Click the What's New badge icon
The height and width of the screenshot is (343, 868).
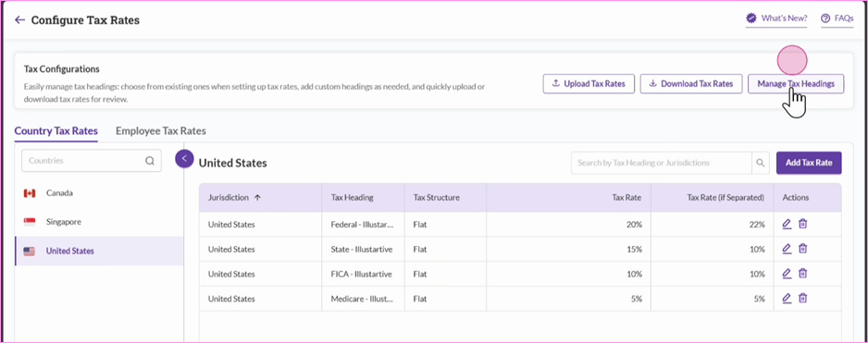751,18
